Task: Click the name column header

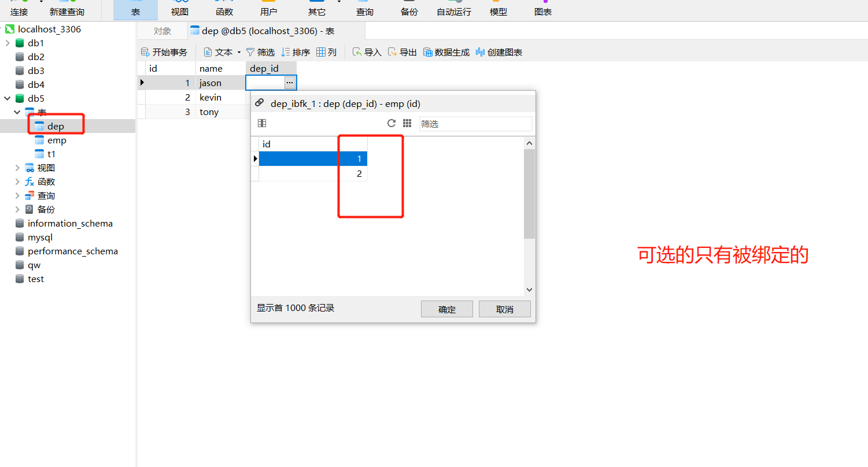Action: pyautogui.click(x=221, y=68)
